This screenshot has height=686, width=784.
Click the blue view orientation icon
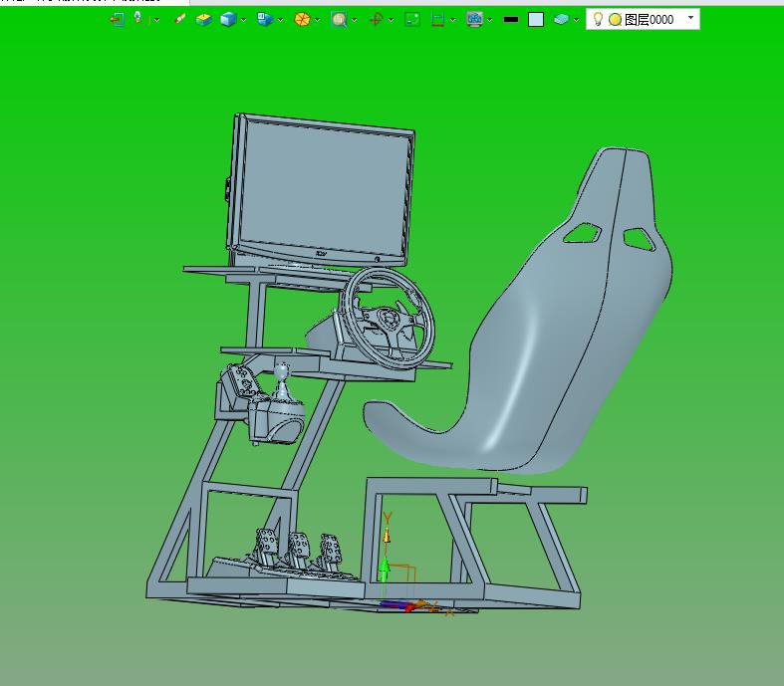[x=265, y=20]
